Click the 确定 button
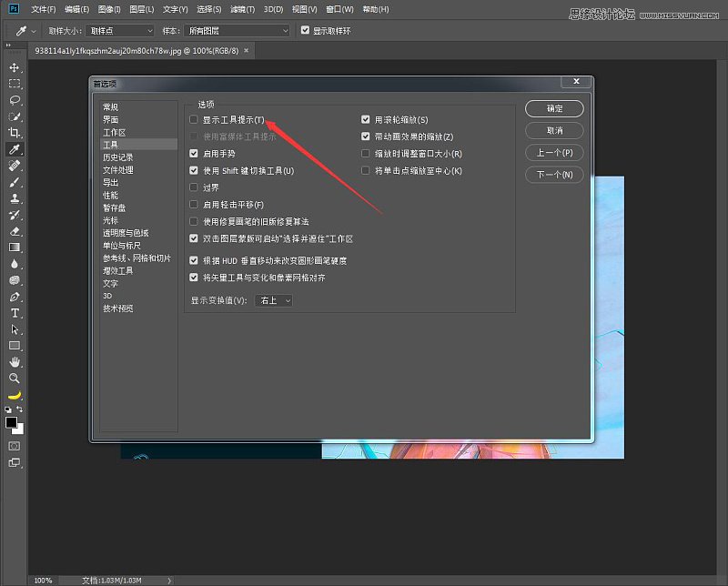 (554, 107)
